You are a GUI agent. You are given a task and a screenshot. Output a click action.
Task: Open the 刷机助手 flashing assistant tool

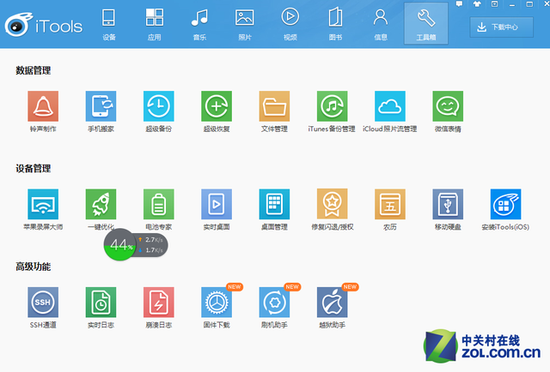[x=274, y=302]
